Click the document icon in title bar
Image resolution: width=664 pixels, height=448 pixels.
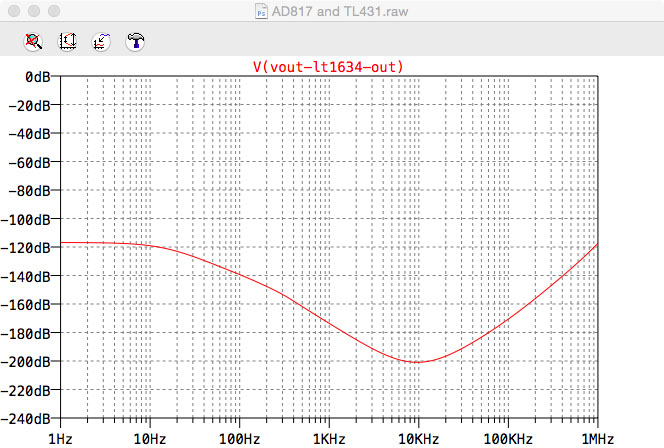(261, 11)
